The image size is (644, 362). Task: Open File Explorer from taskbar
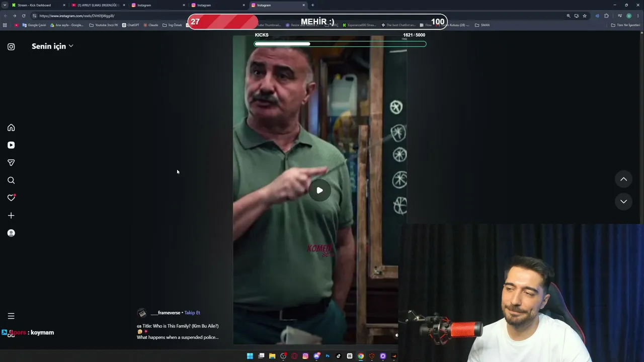tap(272, 356)
